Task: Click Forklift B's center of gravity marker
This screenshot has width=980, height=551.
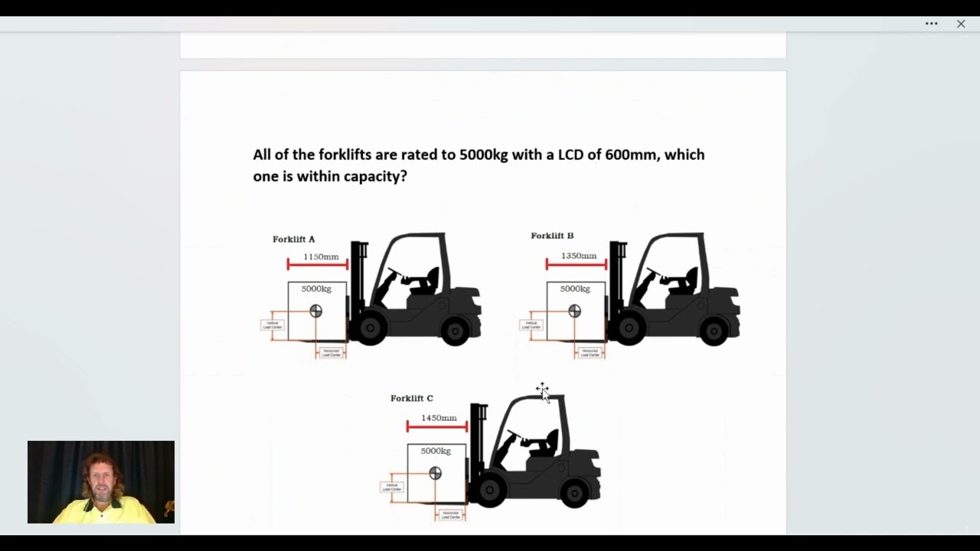Action: coord(575,311)
